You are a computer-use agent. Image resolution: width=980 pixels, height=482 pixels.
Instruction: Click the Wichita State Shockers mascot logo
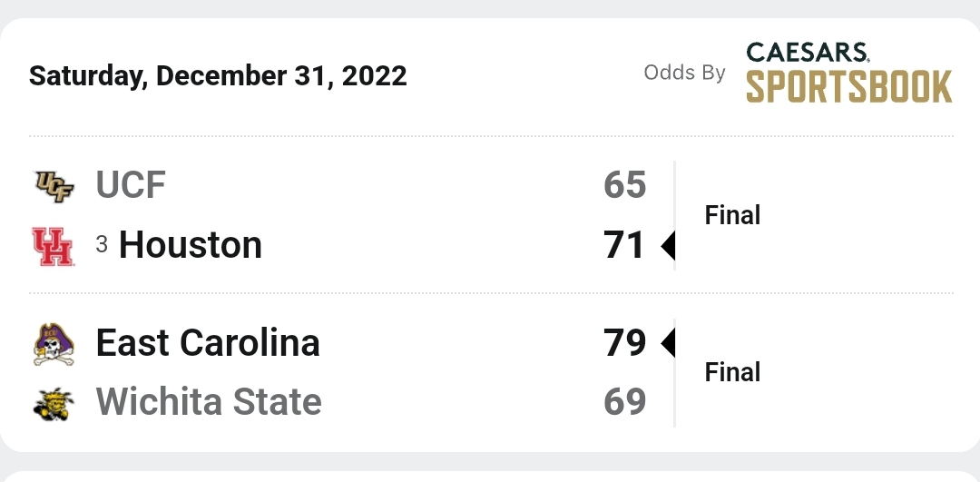pyautogui.click(x=54, y=403)
